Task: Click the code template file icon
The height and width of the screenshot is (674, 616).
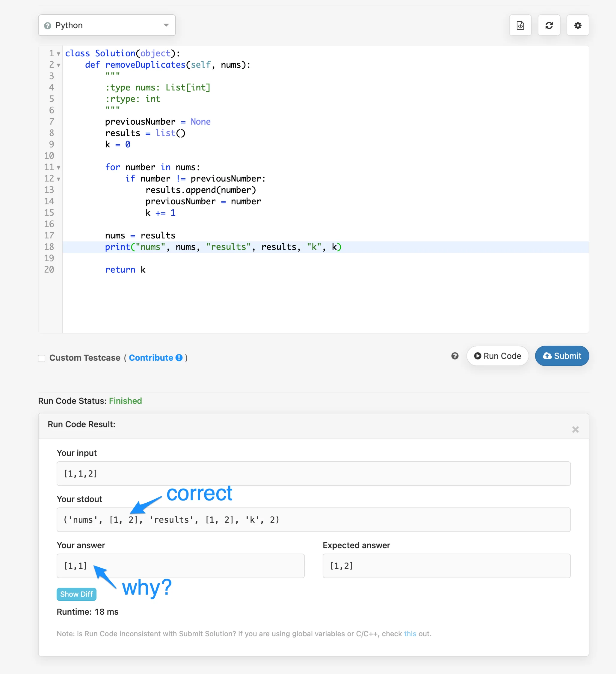Action: pos(520,25)
